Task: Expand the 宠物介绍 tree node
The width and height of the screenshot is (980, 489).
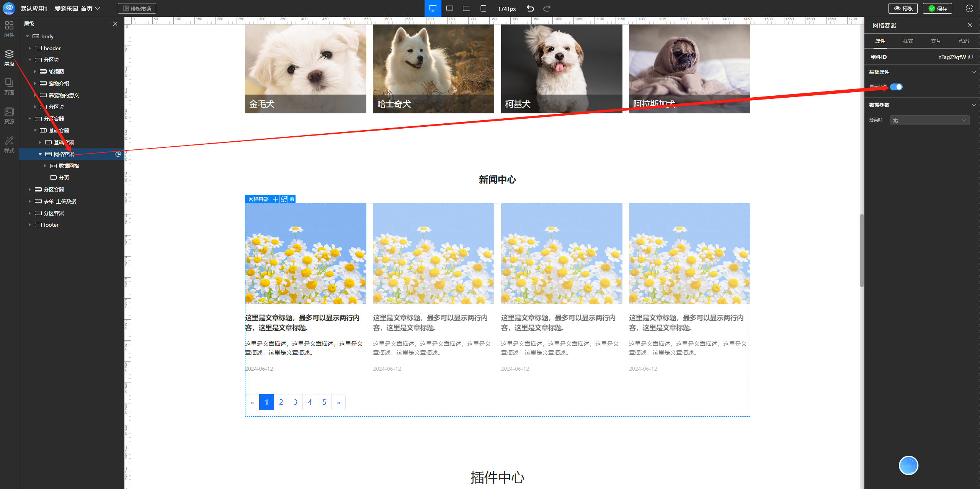Action: 35,83
